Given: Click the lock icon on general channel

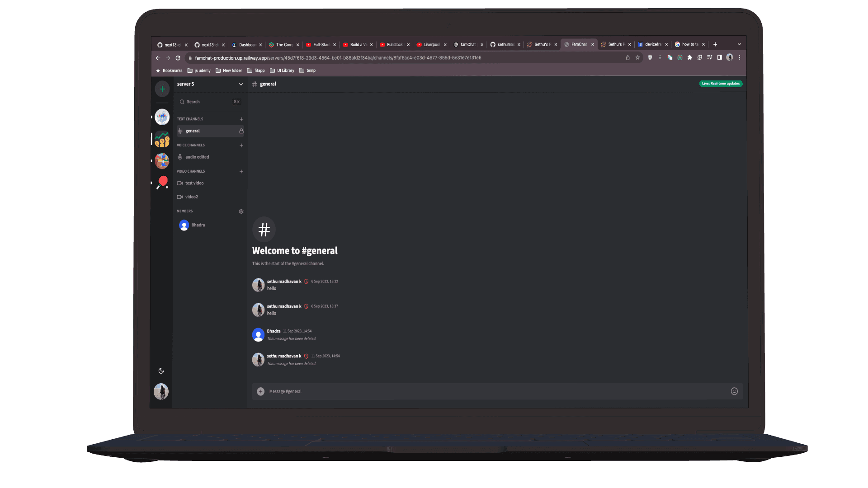Looking at the screenshot, I should coord(241,131).
